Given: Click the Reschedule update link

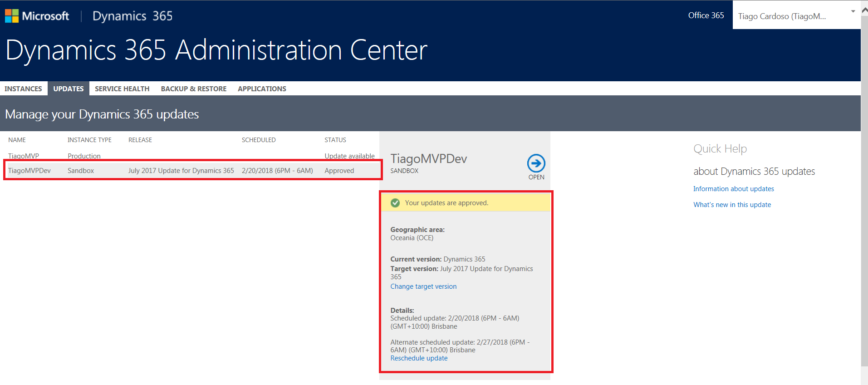Looking at the screenshot, I should 419,358.
